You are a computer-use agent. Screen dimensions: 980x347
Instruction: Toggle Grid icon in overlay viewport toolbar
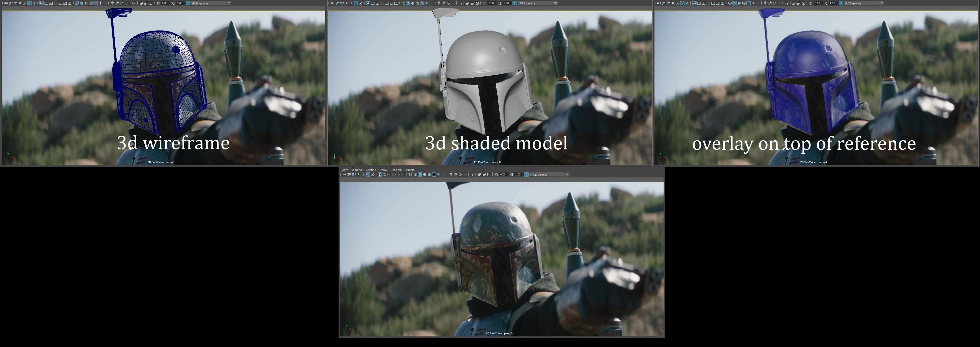click(x=694, y=3)
